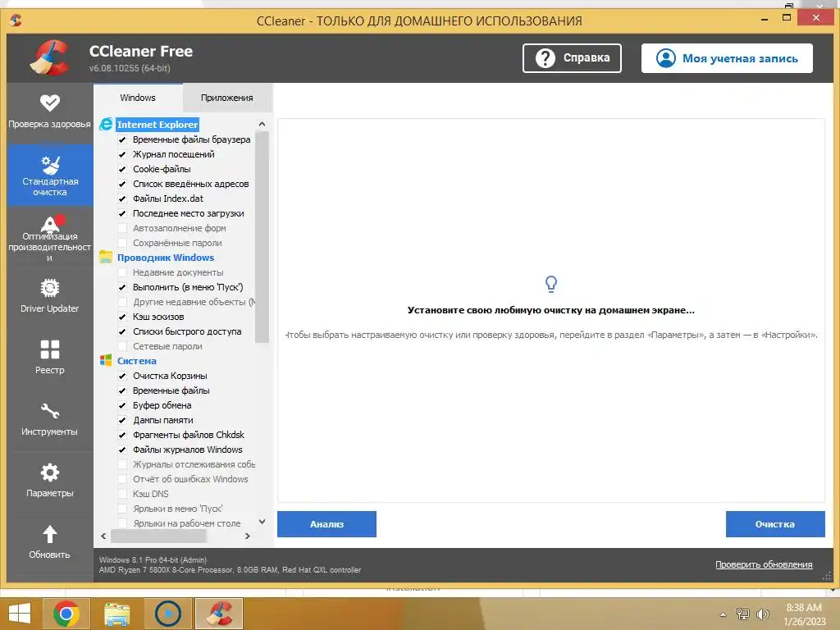Viewport: 840px width, 630px height.
Task: Click the CCleaner logo in header
Action: (x=50, y=58)
